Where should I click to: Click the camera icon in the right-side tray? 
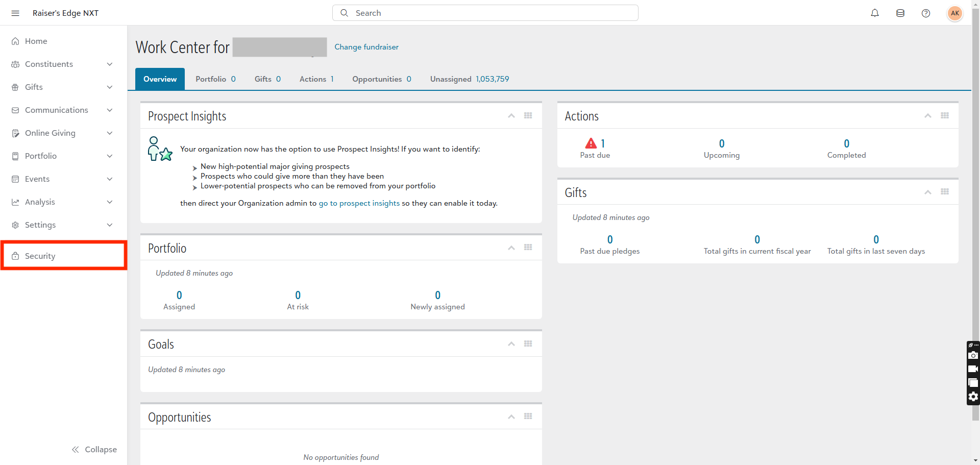[973, 355]
